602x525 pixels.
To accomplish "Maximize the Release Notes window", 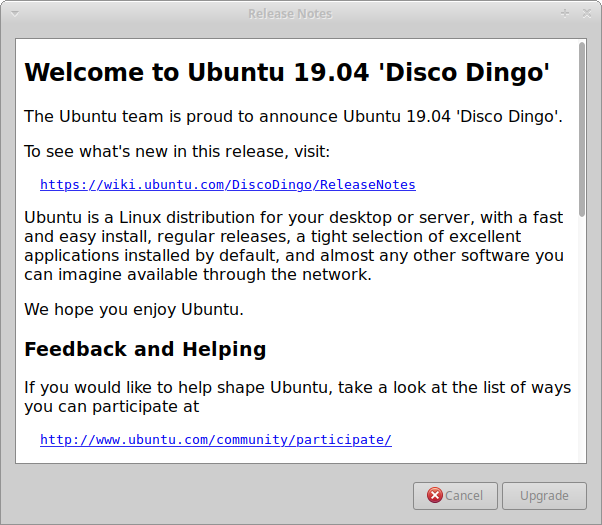I will (x=565, y=13).
